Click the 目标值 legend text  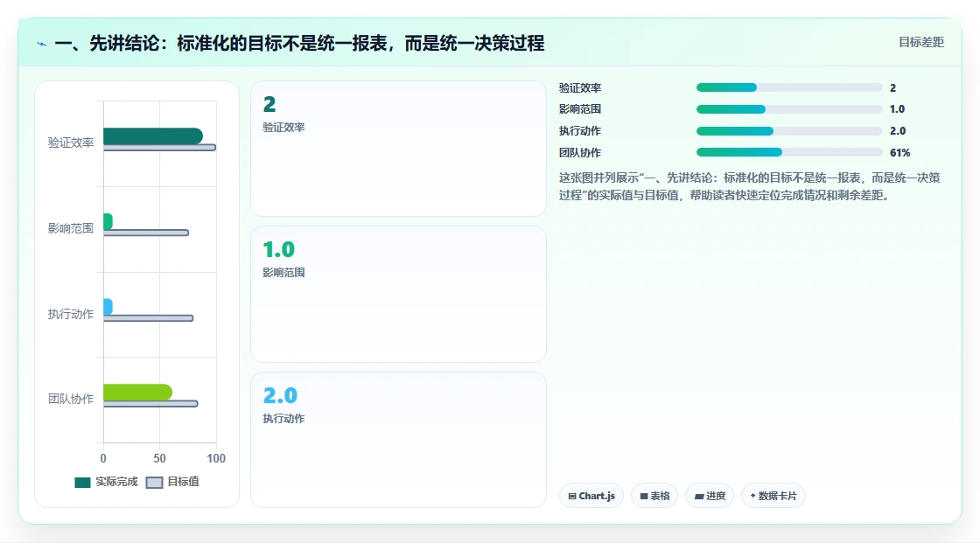(x=183, y=482)
